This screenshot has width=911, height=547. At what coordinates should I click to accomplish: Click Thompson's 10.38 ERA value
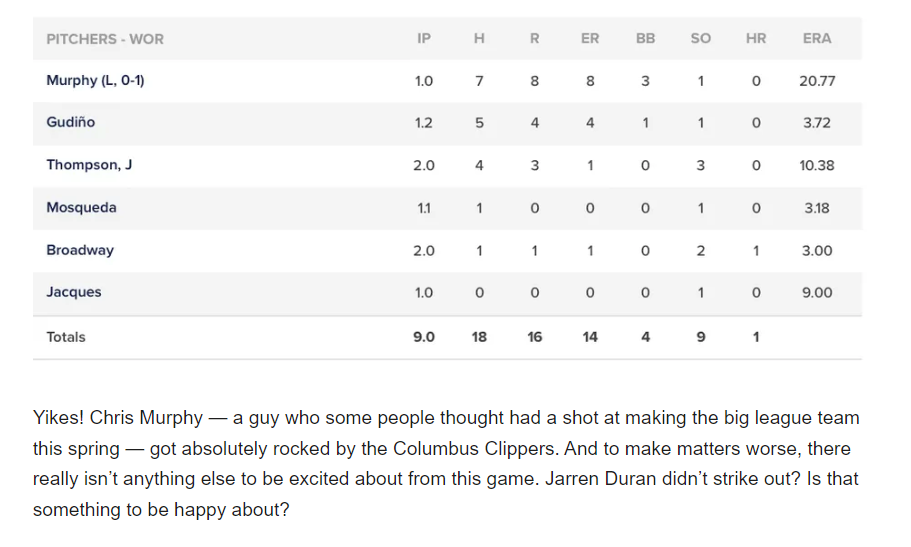817,166
